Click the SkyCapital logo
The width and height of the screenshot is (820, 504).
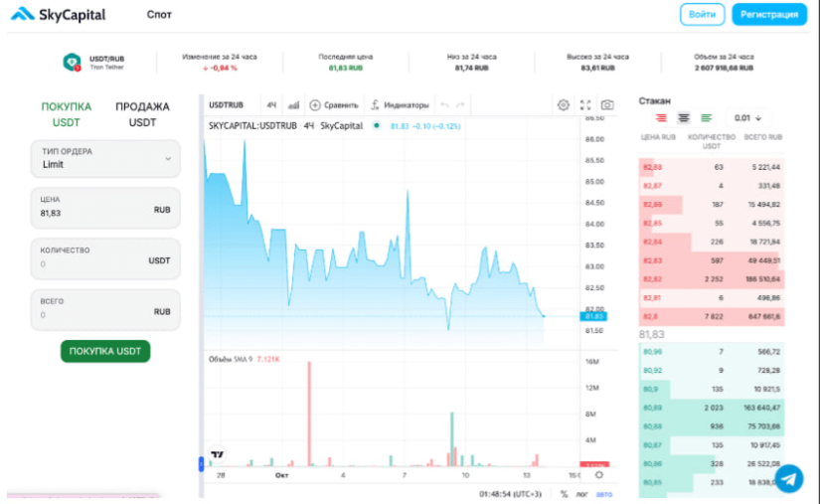(58, 15)
